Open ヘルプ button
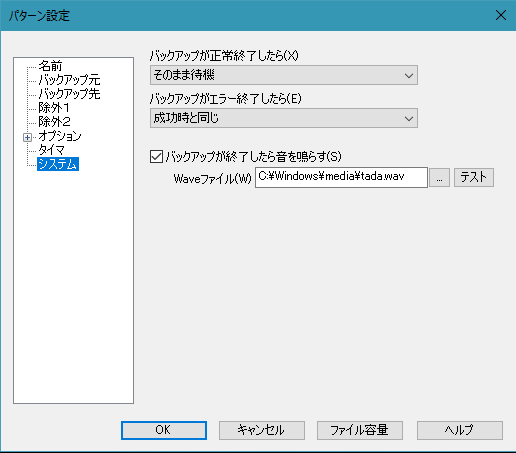Viewport: 516px width, 453px height. click(x=460, y=430)
